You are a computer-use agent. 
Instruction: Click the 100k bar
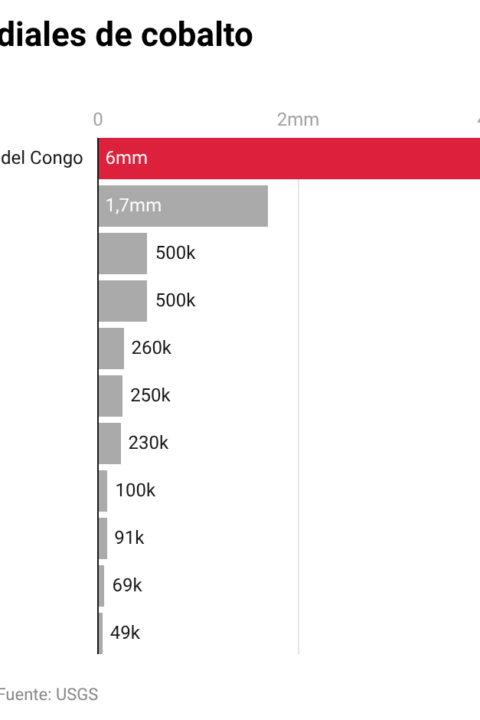(103, 491)
